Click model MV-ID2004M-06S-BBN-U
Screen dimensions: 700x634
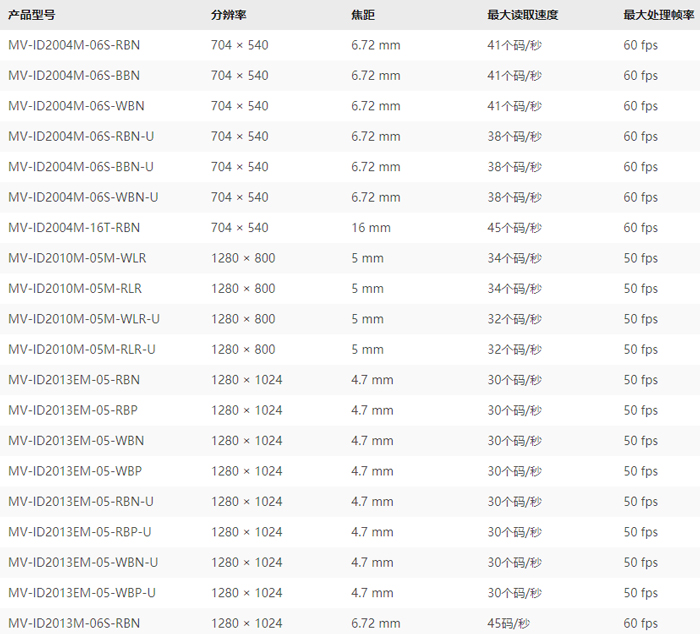click(81, 167)
